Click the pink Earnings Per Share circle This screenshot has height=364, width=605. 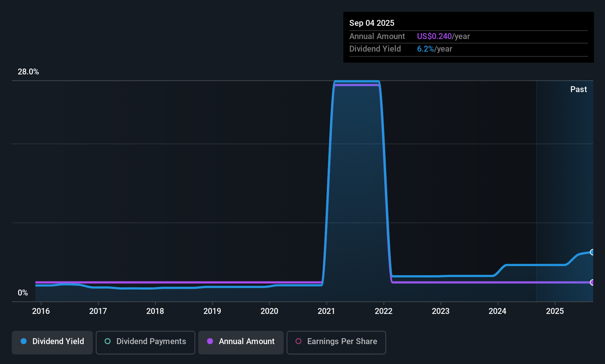click(x=298, y=341)
